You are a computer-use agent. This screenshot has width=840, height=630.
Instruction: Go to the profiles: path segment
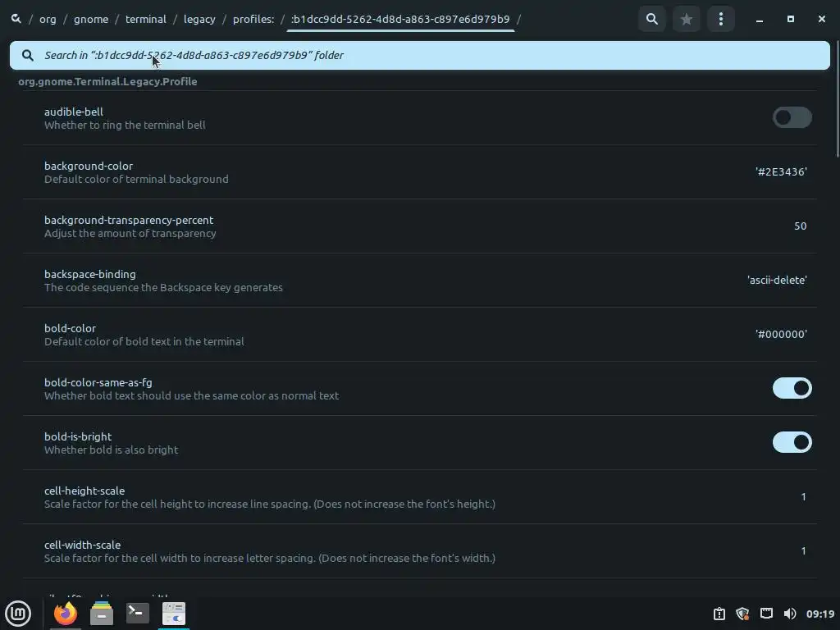coord(253,20)
